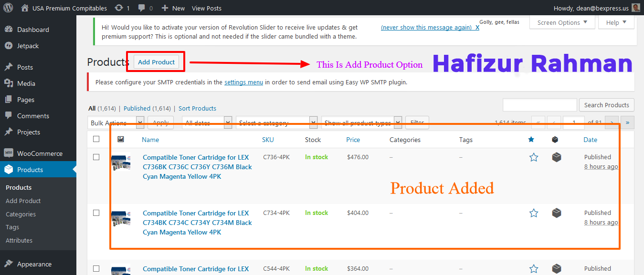Click product type box icon for C734-4PK
The width and height of the screenshot is (644, 275).
[557, 213]
